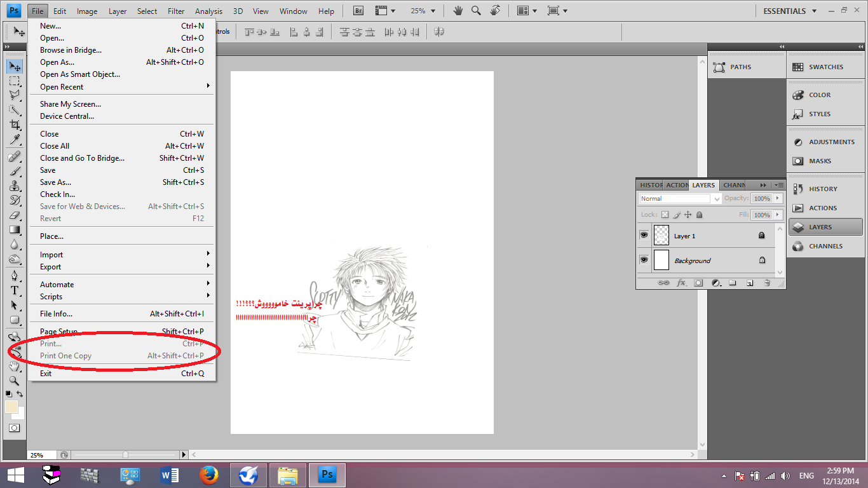The width and height of the screenshot is (868, 488).
Task: Open the Styles panel button
Action: coord(825,114)
